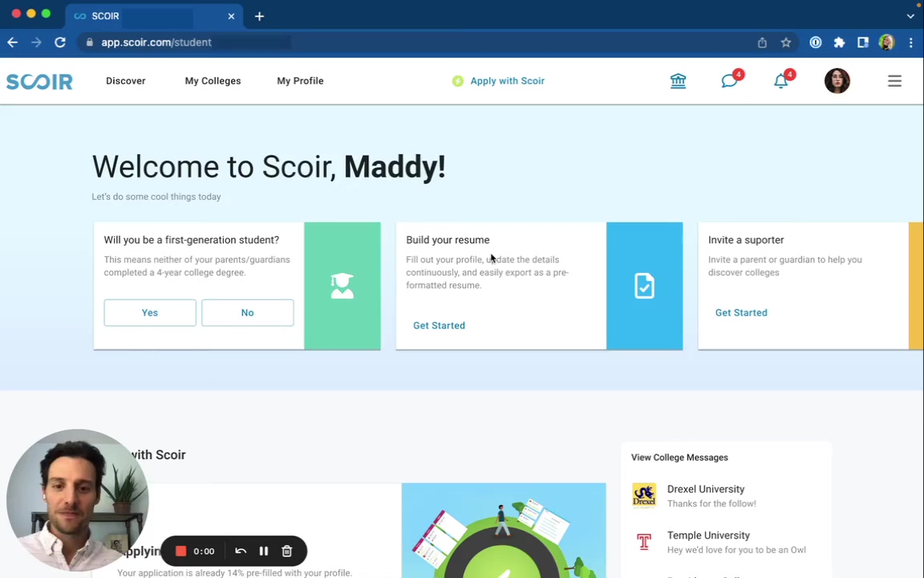
Task: Open the notifications bell
Action: [780, 81]
